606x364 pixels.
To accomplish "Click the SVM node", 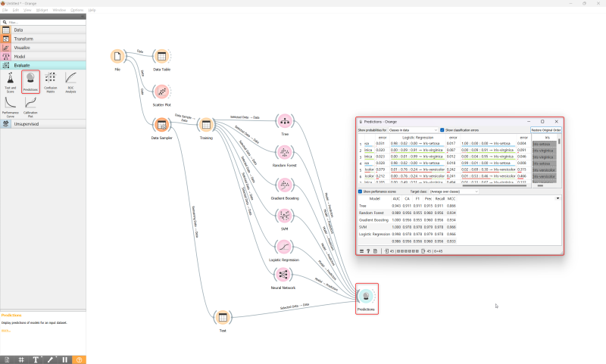I will click(285, 216).
